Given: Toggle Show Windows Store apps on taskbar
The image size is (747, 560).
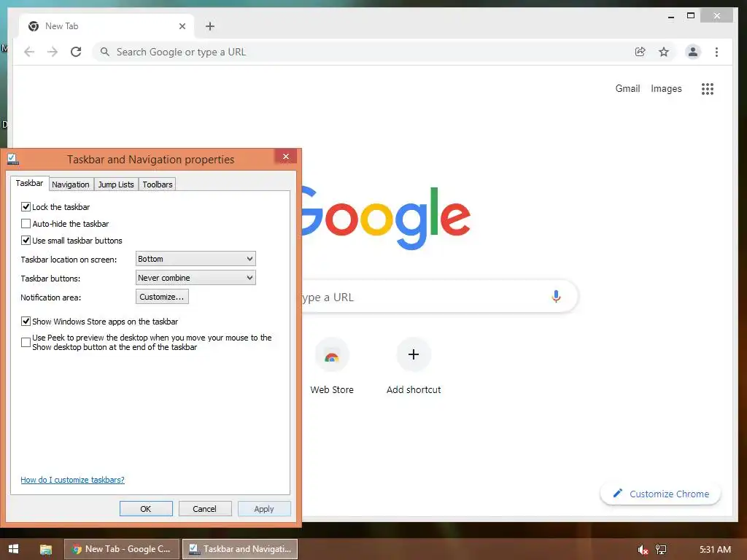Looking at the screenshot, I should [x=26, y=322].
